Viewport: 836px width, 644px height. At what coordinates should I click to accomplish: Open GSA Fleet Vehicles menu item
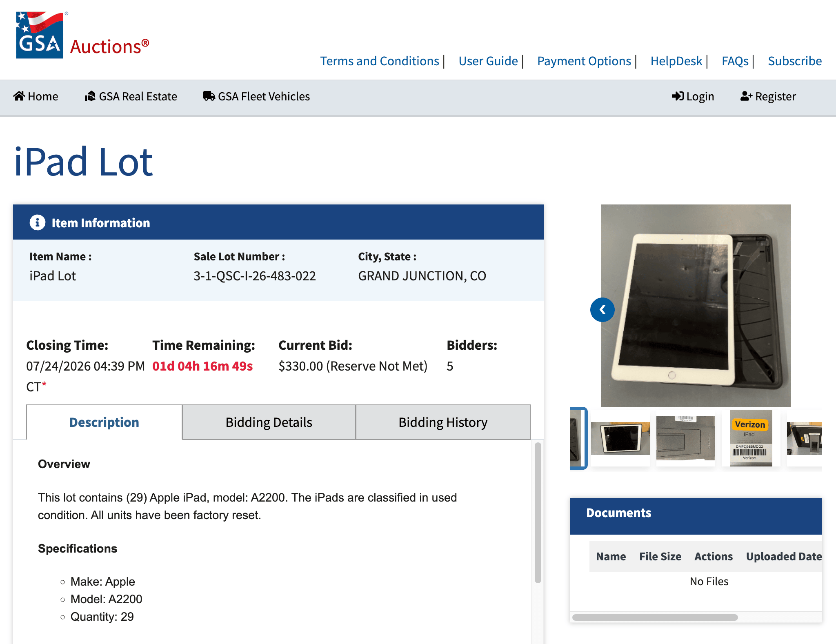coord(257,96)
